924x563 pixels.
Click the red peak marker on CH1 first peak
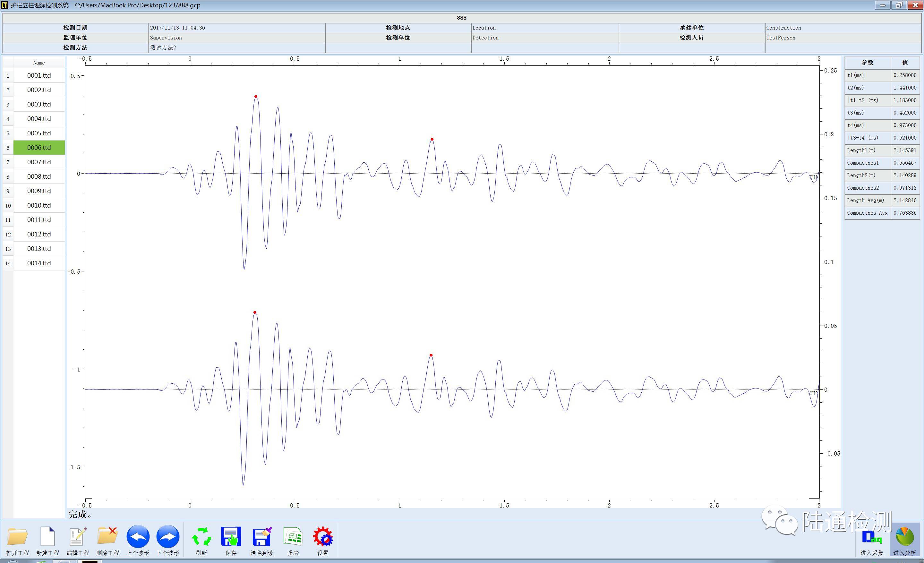(x=256, y=97)
